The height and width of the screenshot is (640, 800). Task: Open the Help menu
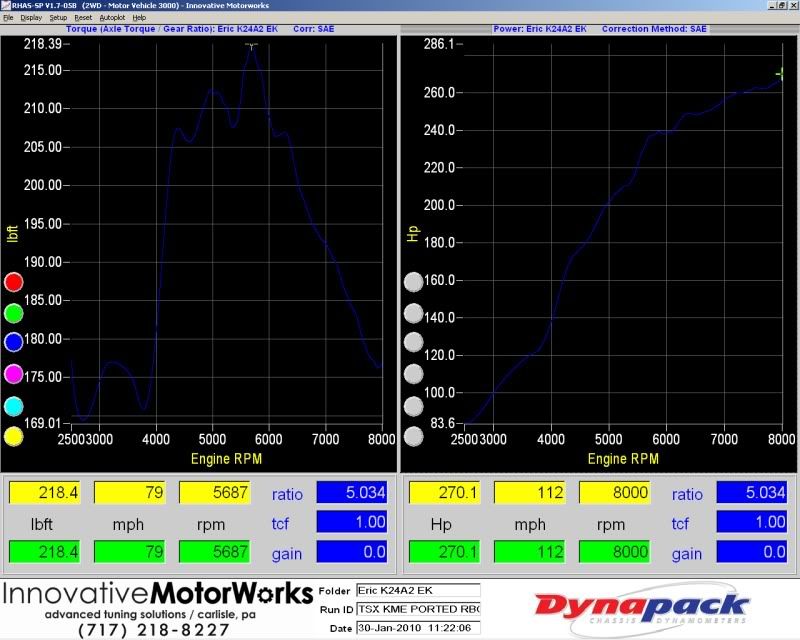click(x=139, y=18)
